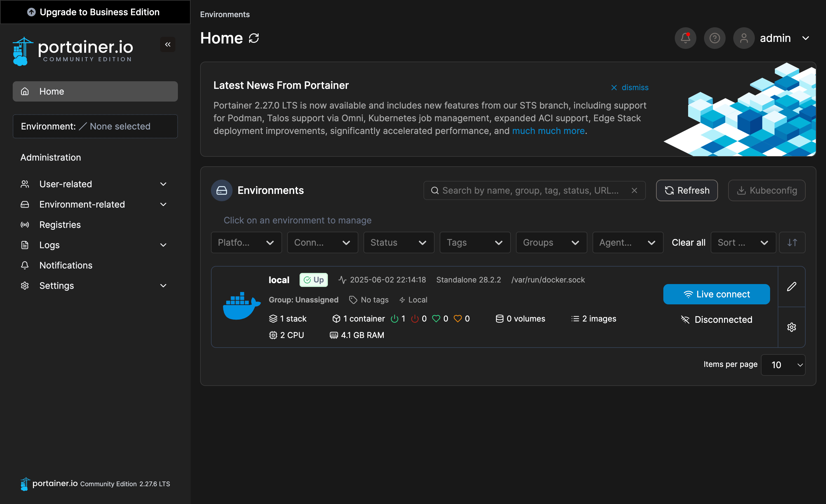The width and height of the screenshot is (826, 504).
Task: Open the Platform filter dropdown
Action: click(x=246, y=242)
